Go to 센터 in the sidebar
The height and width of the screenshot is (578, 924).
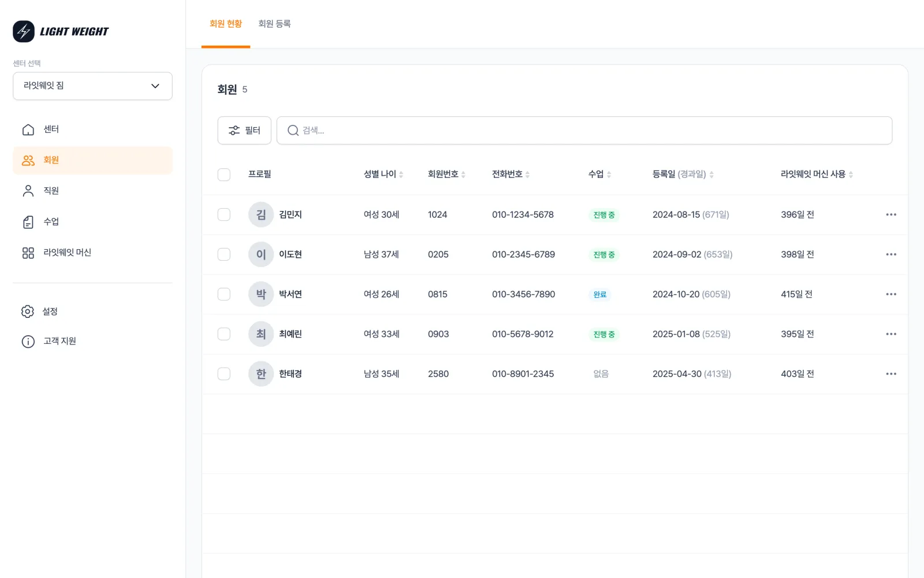[x=92, y=129]
